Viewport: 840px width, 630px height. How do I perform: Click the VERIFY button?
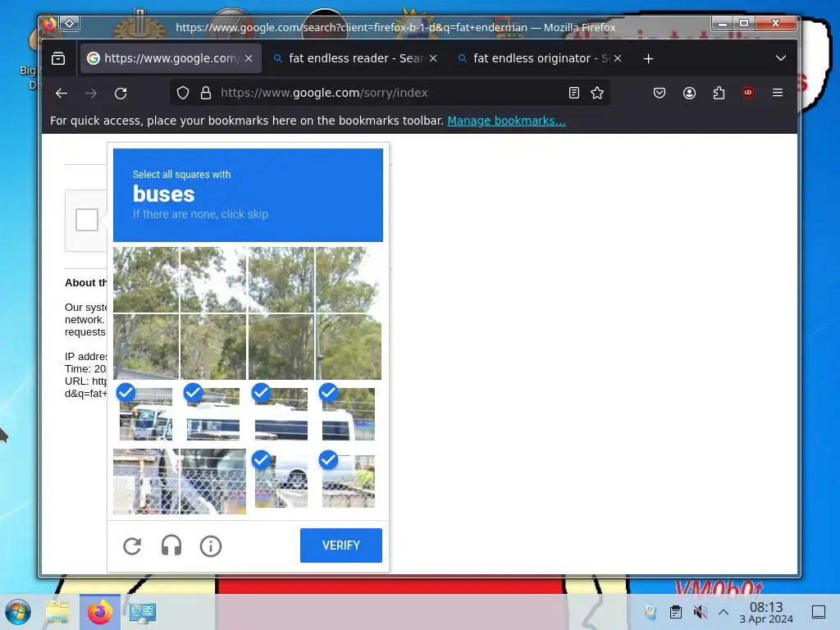340,546
